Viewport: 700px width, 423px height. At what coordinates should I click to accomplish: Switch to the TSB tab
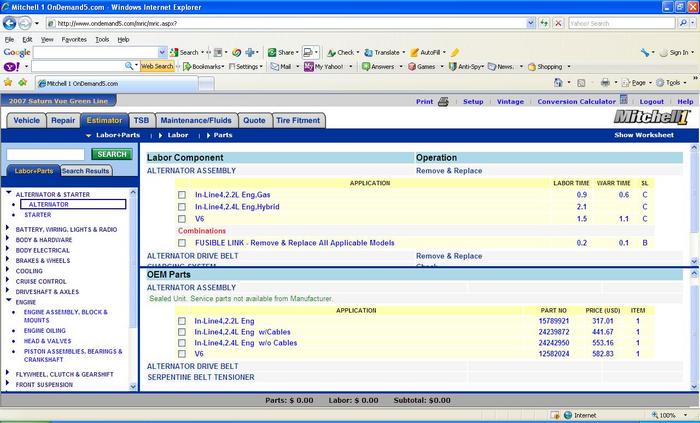tap(141, 120)
